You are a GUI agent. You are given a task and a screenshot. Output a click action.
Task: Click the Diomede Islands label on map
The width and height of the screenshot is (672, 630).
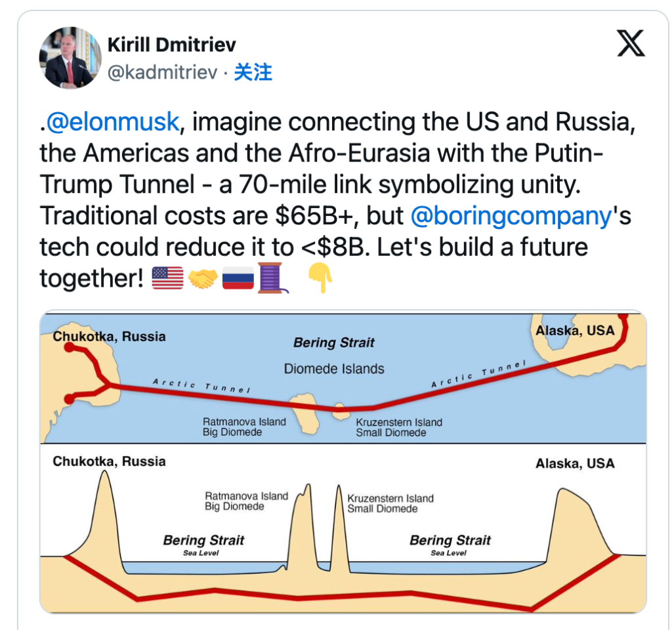point(334,369)
